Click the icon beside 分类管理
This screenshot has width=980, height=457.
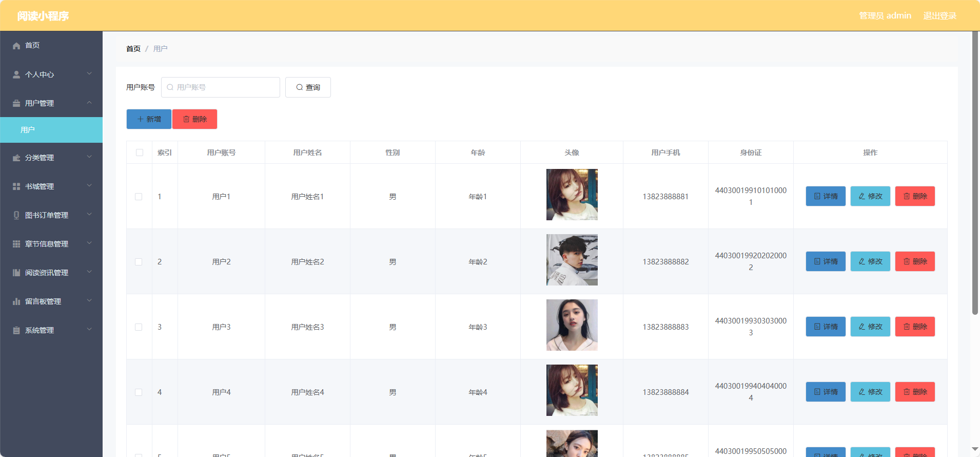pyautogui.click(x=16, y=158)
